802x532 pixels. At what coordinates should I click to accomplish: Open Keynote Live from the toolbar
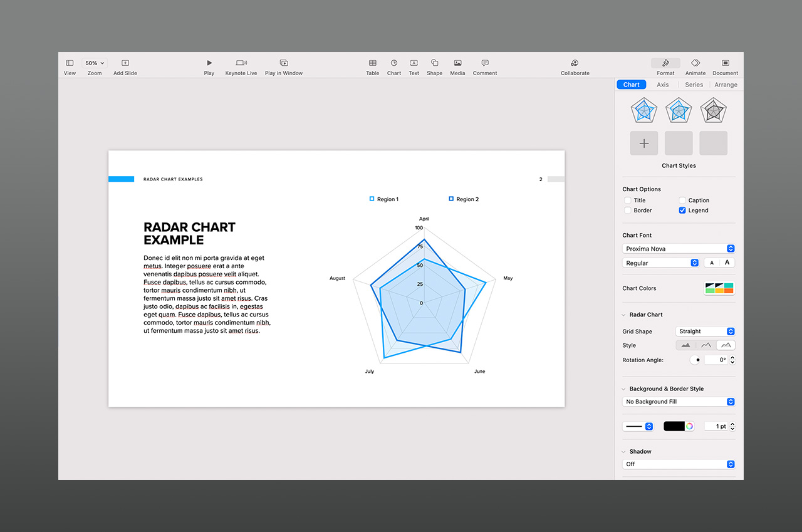pos(241,63)
